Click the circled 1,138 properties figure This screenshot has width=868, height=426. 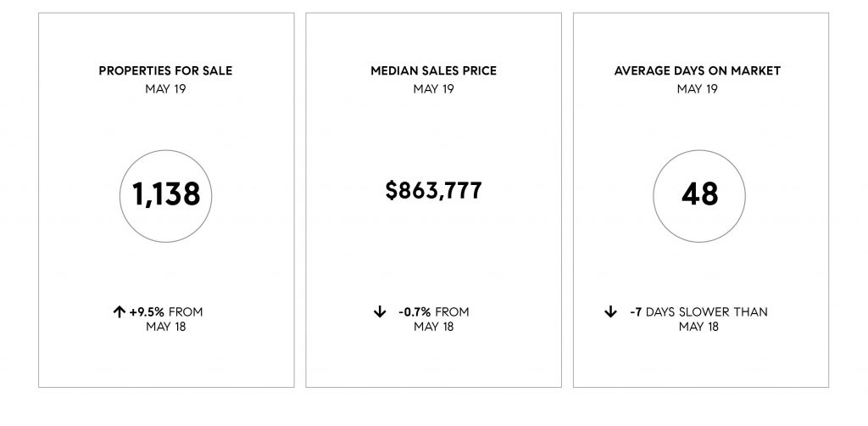165,195
